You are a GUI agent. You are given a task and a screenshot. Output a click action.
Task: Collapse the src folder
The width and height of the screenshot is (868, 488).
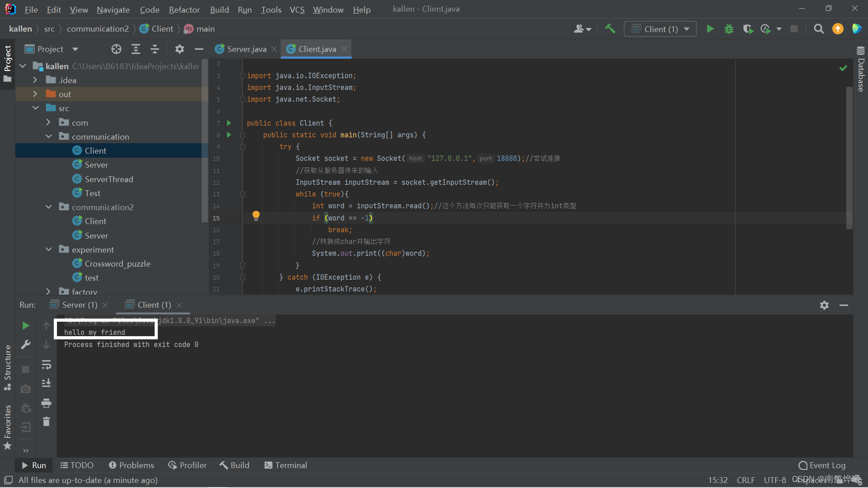click(35, 108)
